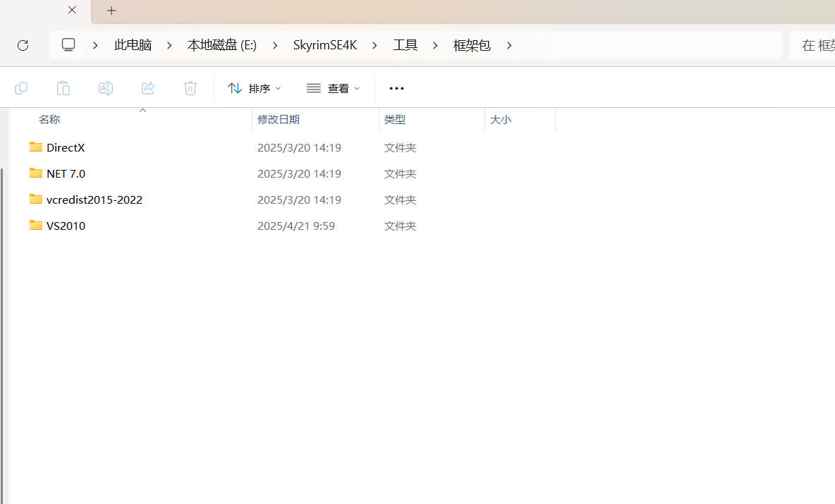Viewport: 835px width, 504px height.
Task: Navigate to 工具 in the breadcrumb path
Action: coord(406,44)
